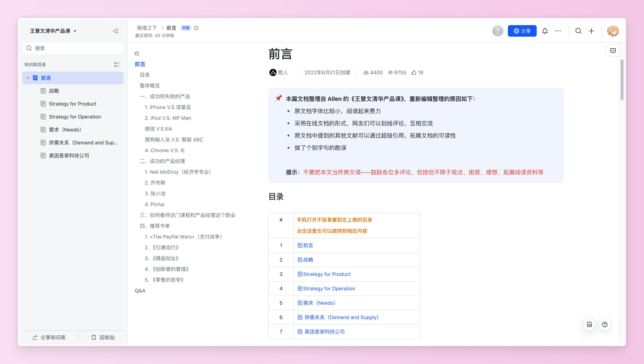Open the comments panel icon
Image resolution: width=644 pixels, height=364 pixels.
pos(613,51)
